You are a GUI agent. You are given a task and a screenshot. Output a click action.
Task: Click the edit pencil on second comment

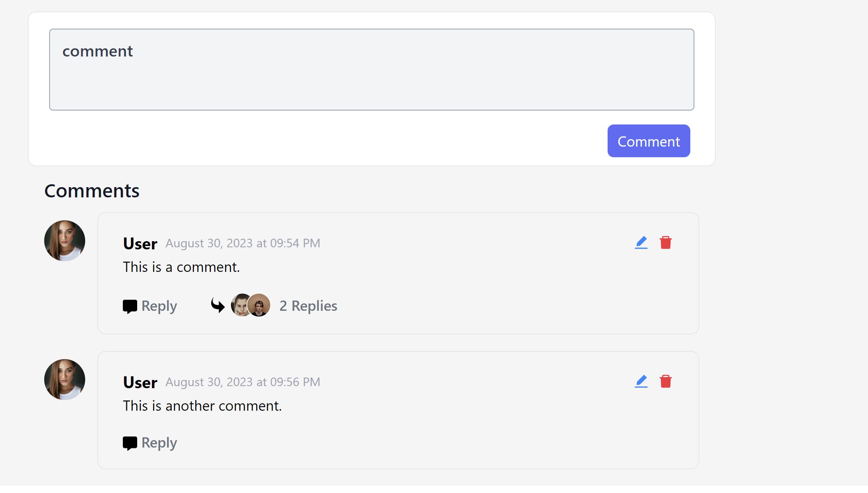click(641, 381)
